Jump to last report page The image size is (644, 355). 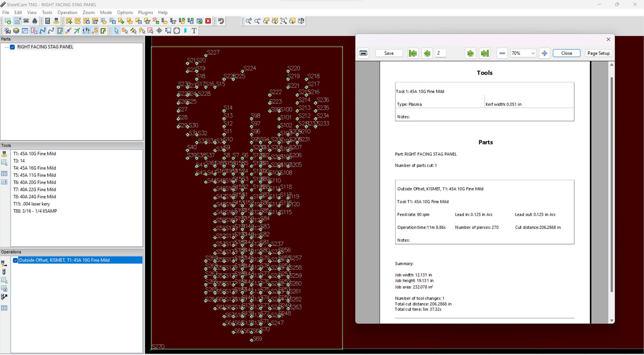click(x=485, y=53)
